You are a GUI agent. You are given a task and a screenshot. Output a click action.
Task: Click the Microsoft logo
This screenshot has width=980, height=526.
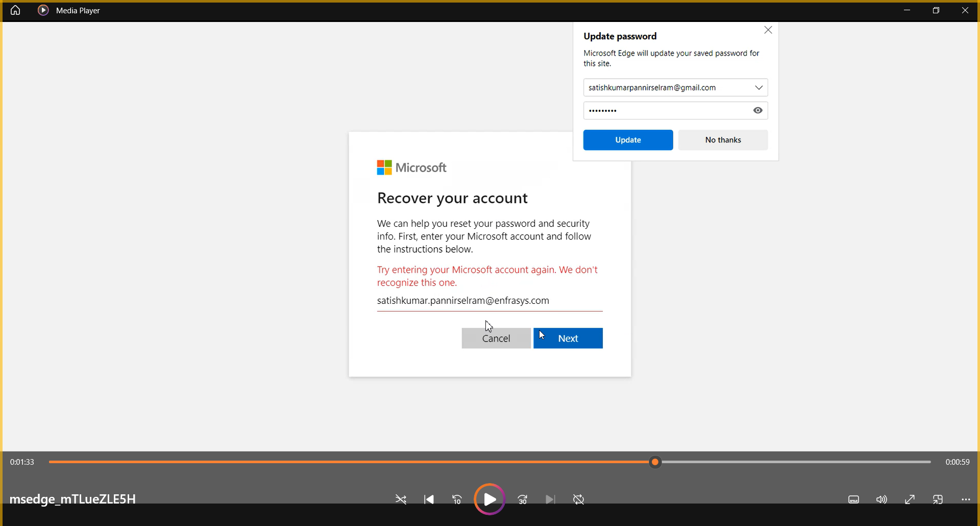click(411, 168)
